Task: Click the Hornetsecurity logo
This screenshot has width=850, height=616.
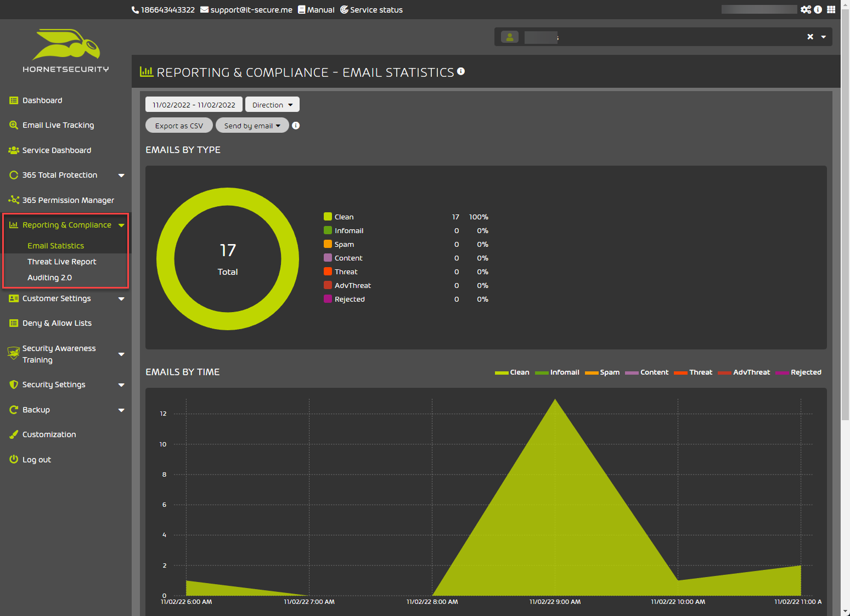Action: point(66,50)
